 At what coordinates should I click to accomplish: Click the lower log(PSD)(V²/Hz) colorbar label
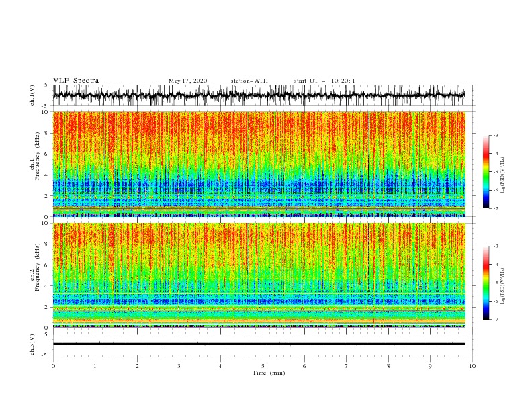(503, 286)
